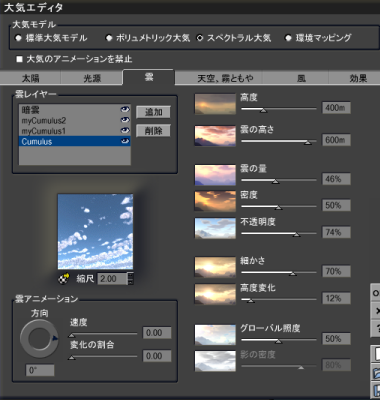Edit the 高度変化 12% field

(336, 298)
